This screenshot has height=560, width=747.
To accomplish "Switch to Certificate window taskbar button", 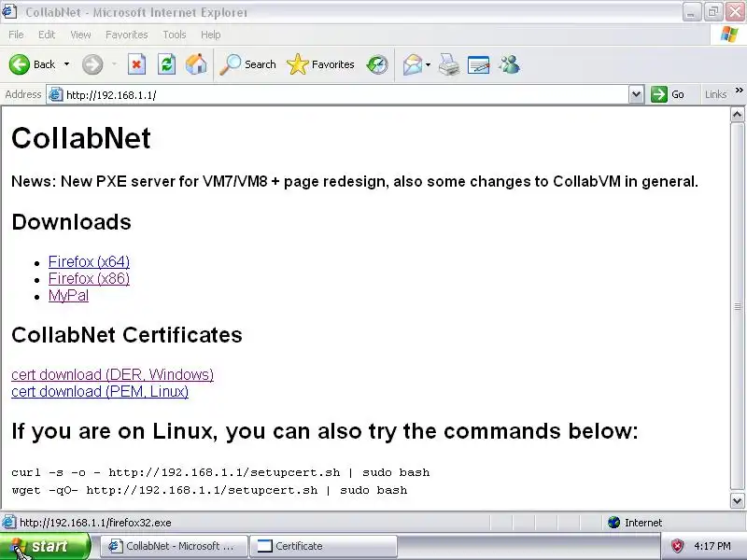I will [324, 546].
